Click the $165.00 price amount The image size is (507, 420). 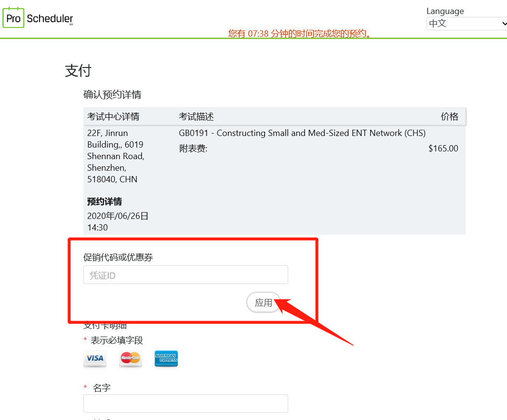(443, 148)
